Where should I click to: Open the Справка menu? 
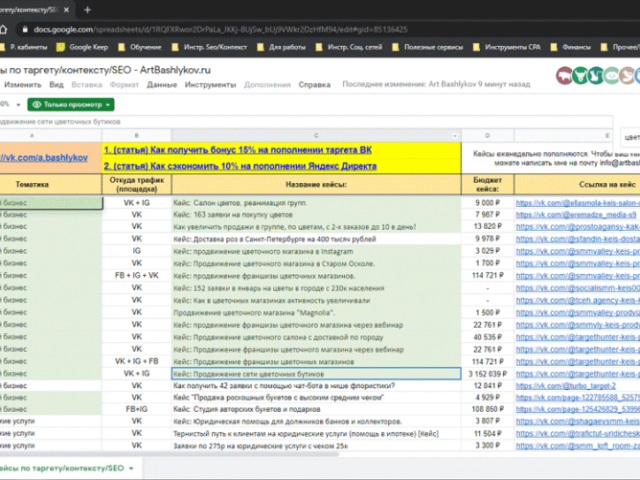[314, 84]
